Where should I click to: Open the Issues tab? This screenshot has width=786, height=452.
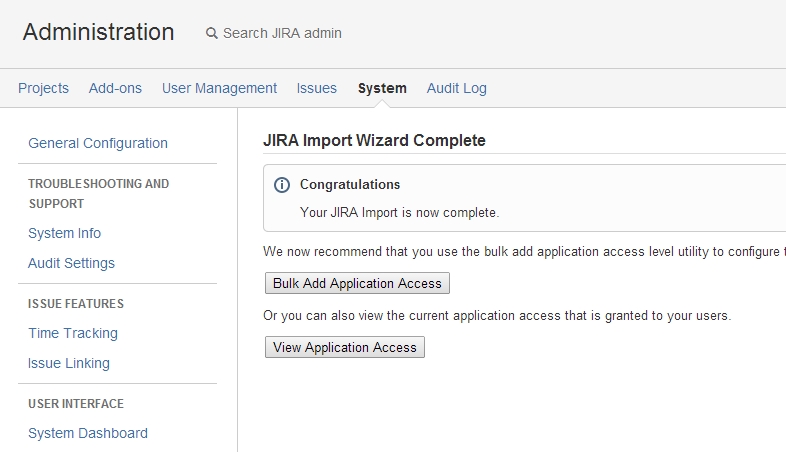click(x=316, y=88)
